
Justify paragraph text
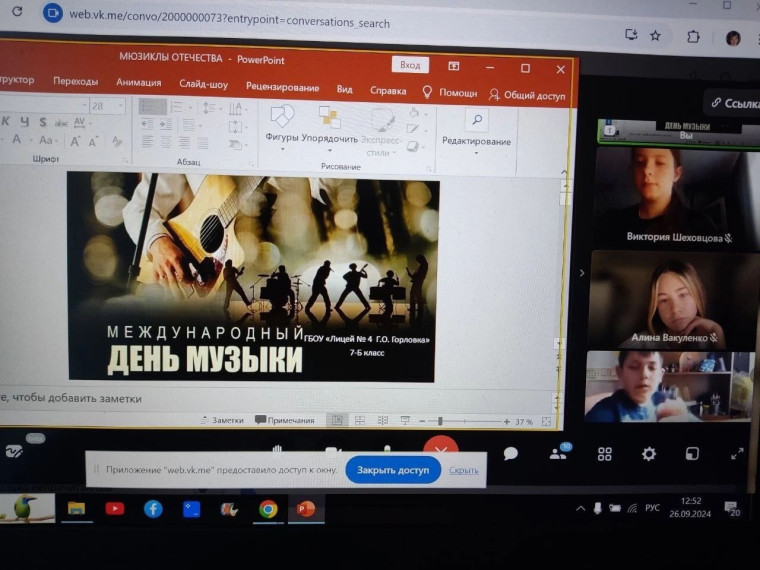click(x=202, y=143)
